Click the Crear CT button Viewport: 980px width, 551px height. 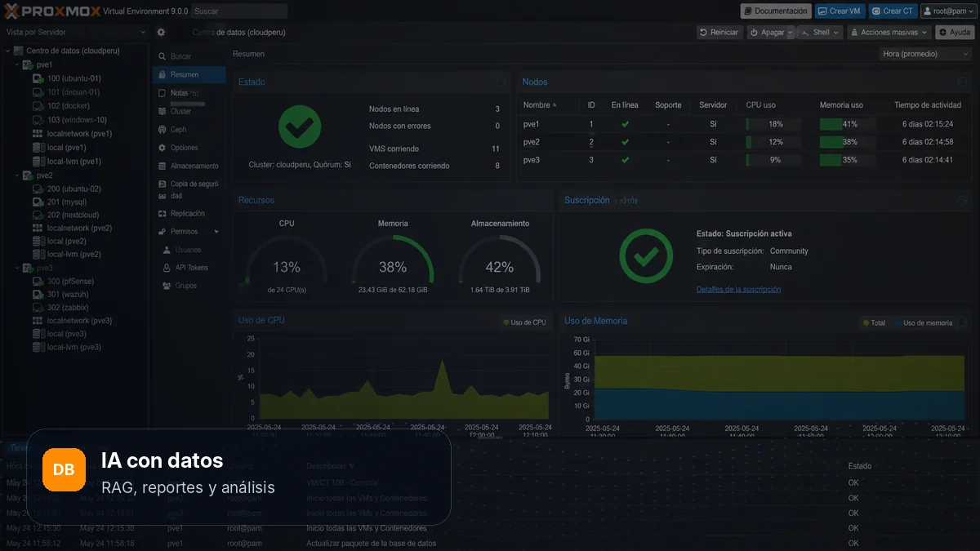pyautogui.click(x=892, y=11)
